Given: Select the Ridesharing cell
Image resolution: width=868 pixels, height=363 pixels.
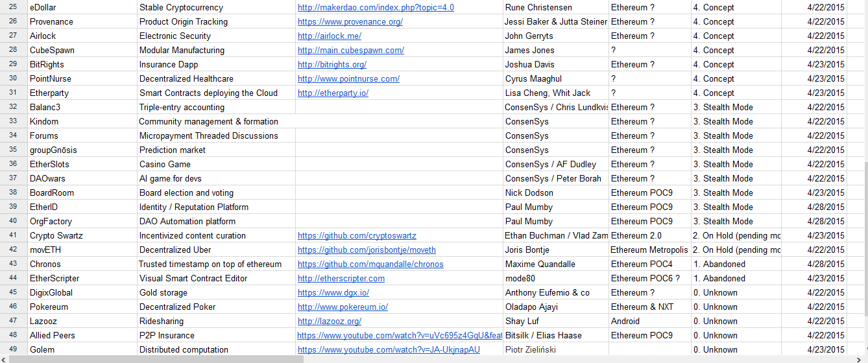Looking at the screenshot, I should (x=216, y=322).
